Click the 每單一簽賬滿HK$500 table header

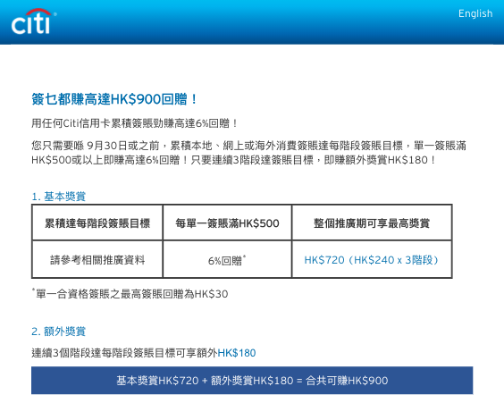227,223
